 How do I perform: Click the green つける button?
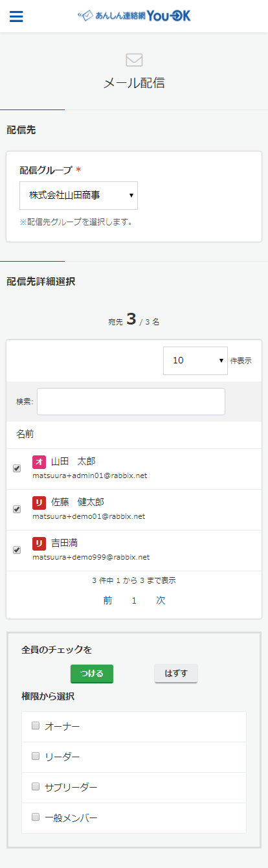(x=92, y=673)
